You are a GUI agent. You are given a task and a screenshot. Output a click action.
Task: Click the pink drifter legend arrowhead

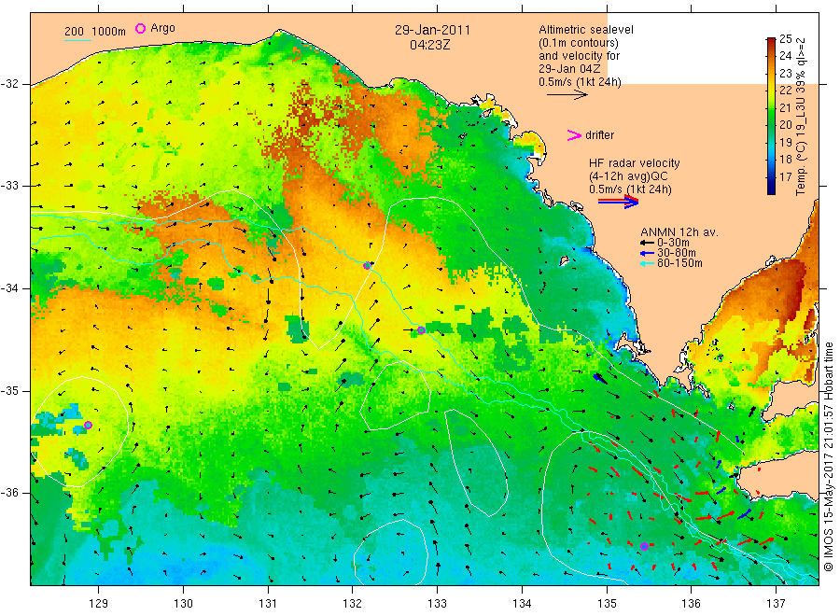pos(574,135)
